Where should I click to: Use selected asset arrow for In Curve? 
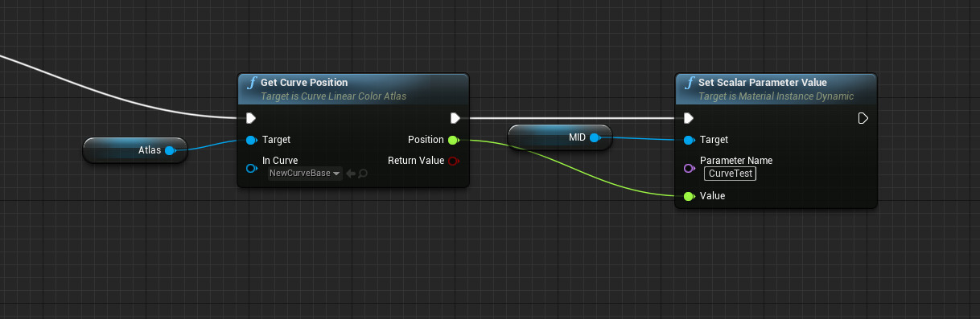pos(351,173)
